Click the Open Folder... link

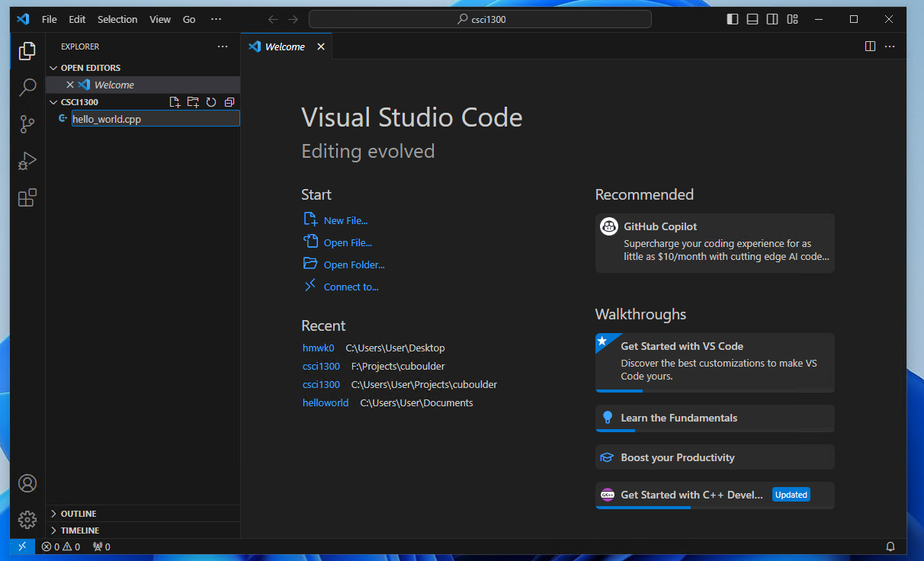[354, 264]
